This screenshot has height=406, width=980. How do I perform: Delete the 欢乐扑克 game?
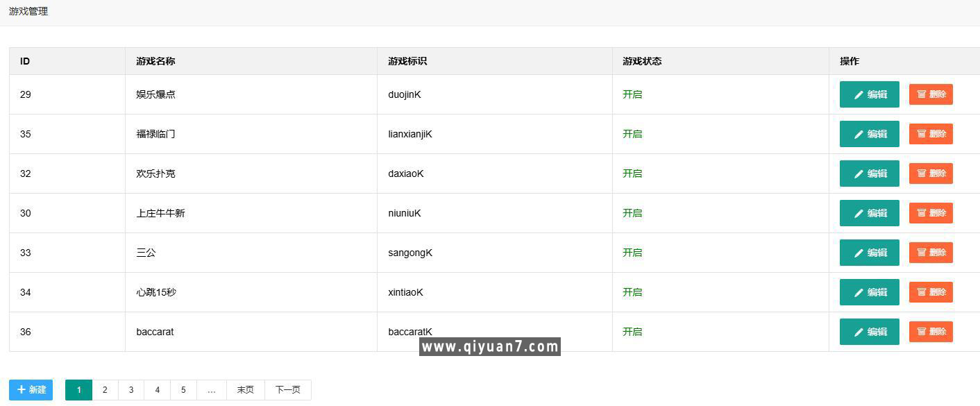(x=931, y=174)
